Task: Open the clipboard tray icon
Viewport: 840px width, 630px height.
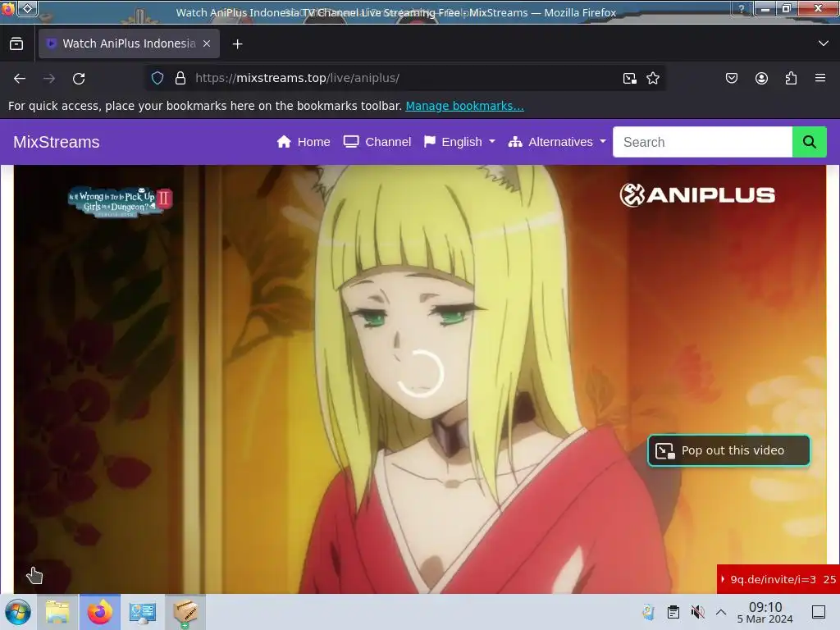Action: coord(673,612)
